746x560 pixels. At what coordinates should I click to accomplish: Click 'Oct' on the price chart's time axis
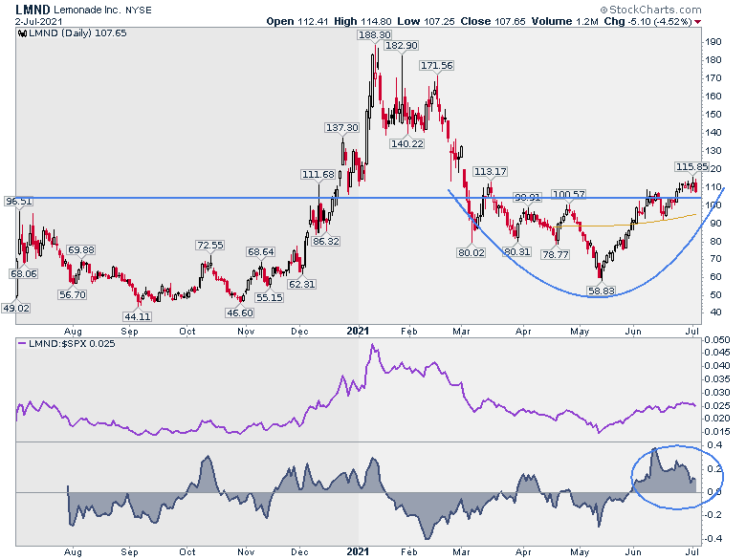tap(186, 332)
